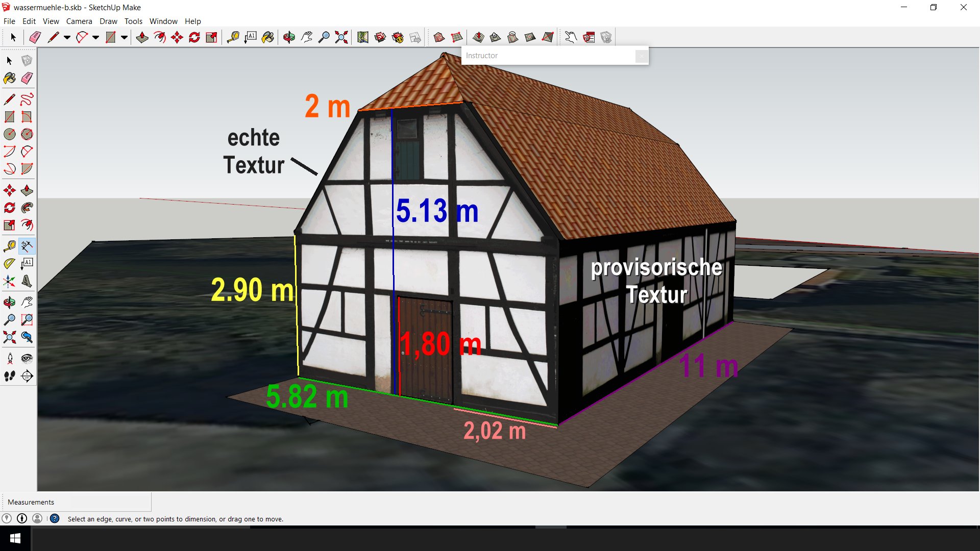
Task: Select the Protractor tool in left toolbox
Action: (x=10, y=263)
